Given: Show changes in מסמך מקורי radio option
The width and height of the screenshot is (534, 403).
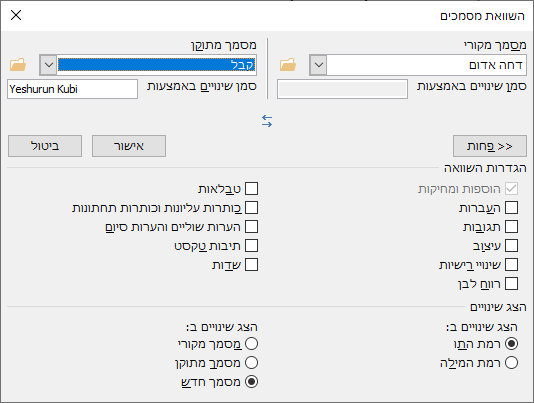Looking at the screenshot, I should click(x=251, y=344).
